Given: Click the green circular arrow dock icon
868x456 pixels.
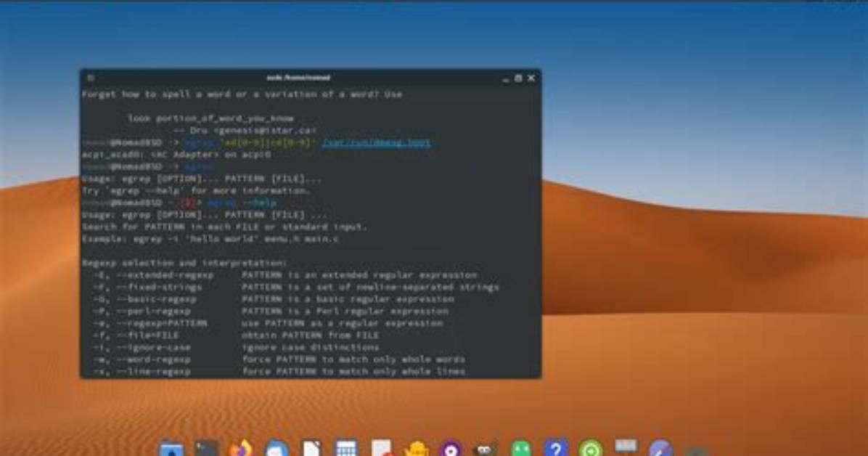Looking at the screenshot, I should [591, 449].
